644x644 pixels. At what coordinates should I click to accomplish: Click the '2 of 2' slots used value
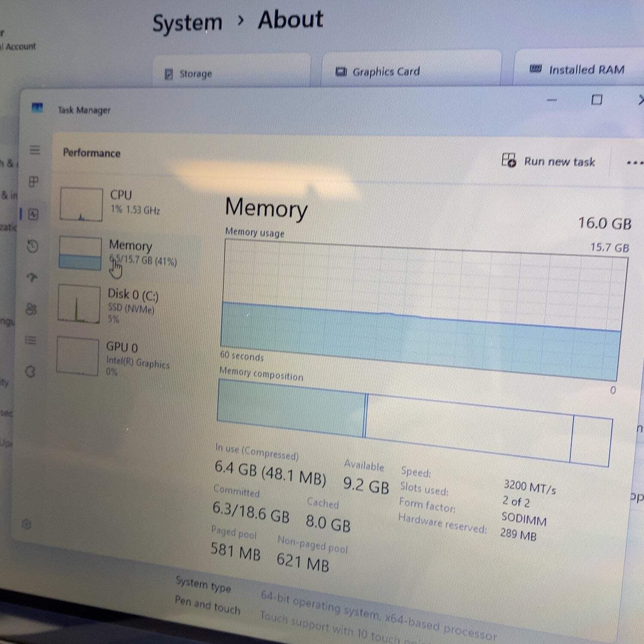click(x=516, y=501)
